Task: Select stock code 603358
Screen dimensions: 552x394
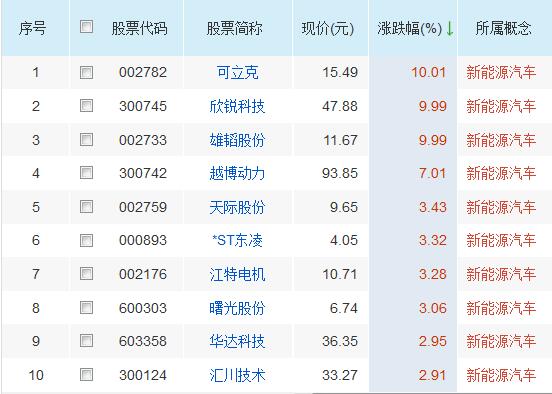Action: click(143, 341)
